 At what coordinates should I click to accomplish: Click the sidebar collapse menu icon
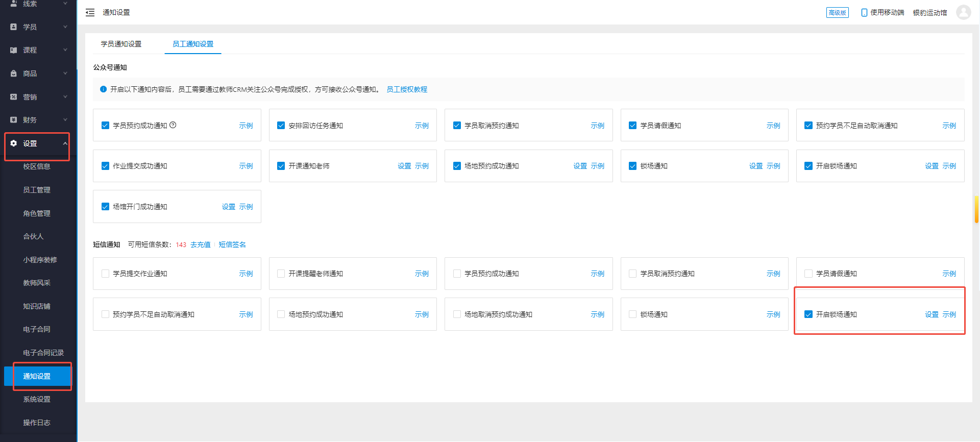[x=90, y=12]
